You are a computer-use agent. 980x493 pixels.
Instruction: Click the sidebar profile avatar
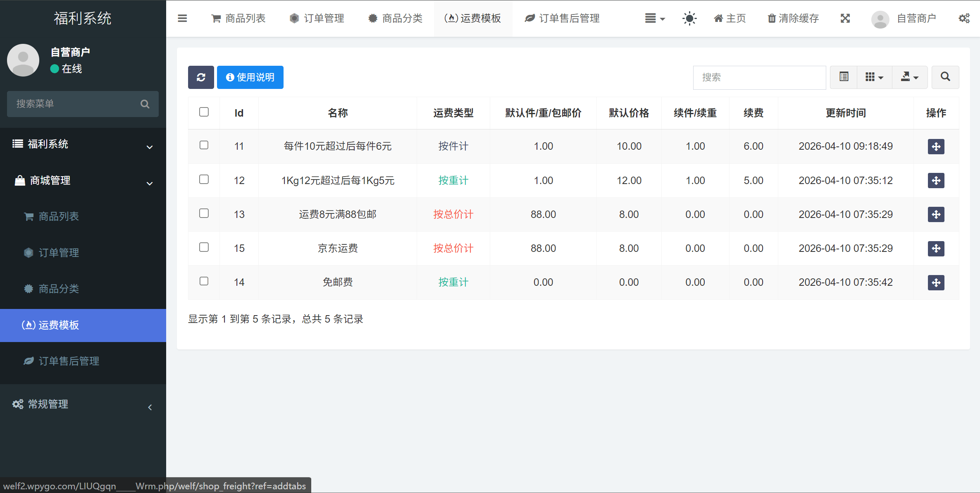click(23, 60)
